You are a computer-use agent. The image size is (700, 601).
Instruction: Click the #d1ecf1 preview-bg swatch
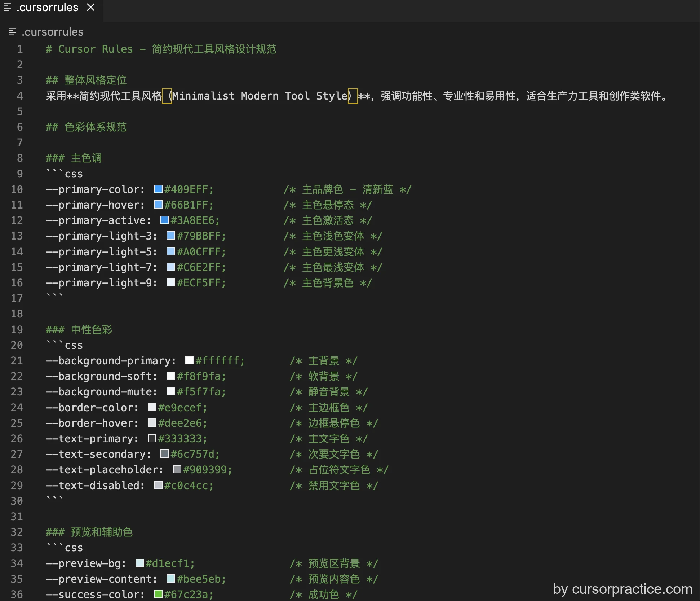coord(139,563)
